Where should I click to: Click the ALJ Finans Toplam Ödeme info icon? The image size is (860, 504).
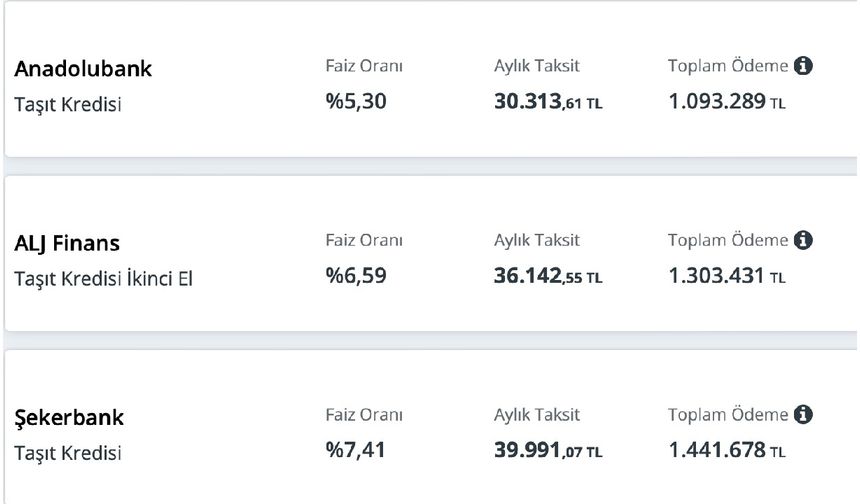click(803, 240)
